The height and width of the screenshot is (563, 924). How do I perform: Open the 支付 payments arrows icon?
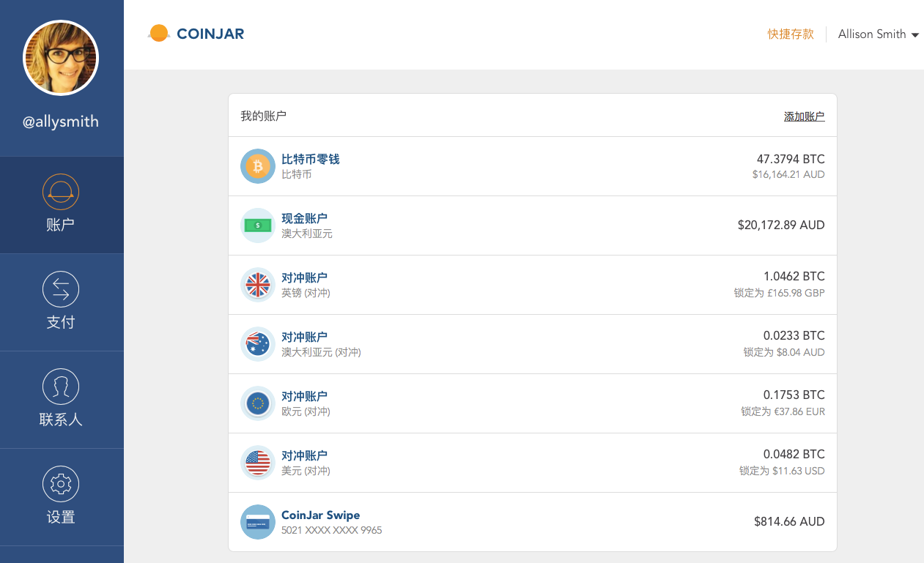pyautogui.click(x=61, y=289)
